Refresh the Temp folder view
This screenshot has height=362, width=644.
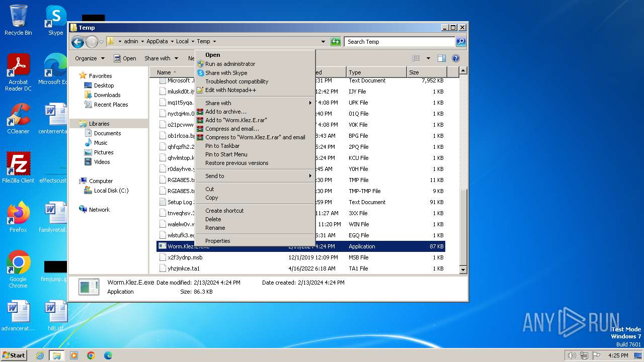click(336, 42)
